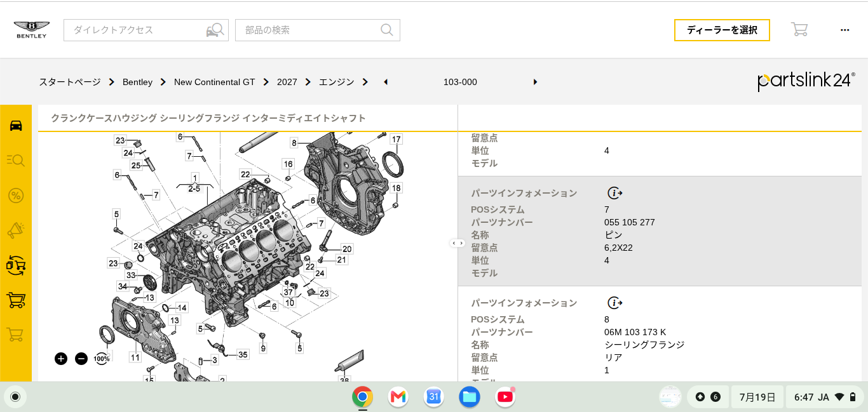Click the diagram title クランクケースハウジング
Viewport: 868px width, 412px height.
point(104,118)
